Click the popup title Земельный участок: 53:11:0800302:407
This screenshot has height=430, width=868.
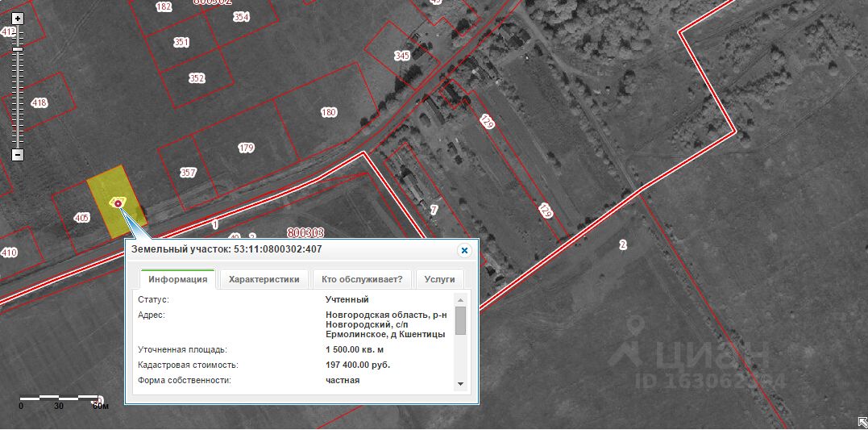coord(226,249)
